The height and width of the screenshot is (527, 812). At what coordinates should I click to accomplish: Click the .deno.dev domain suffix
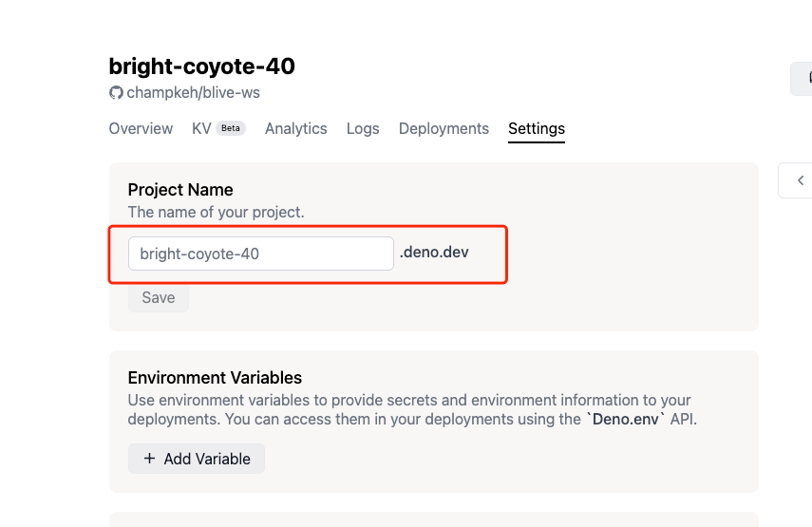point(434,253)
